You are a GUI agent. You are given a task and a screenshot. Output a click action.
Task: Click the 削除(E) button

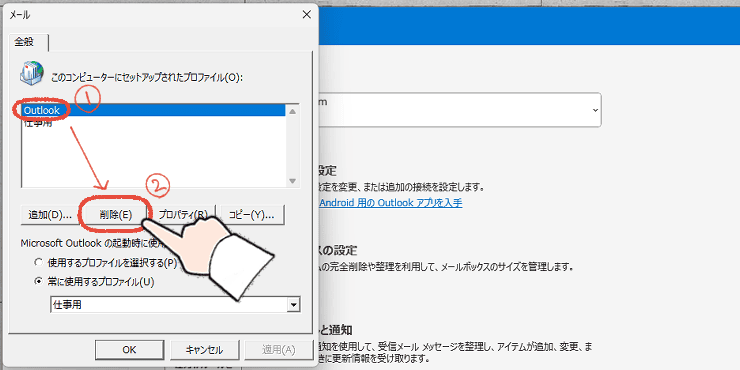click(115, 215)
